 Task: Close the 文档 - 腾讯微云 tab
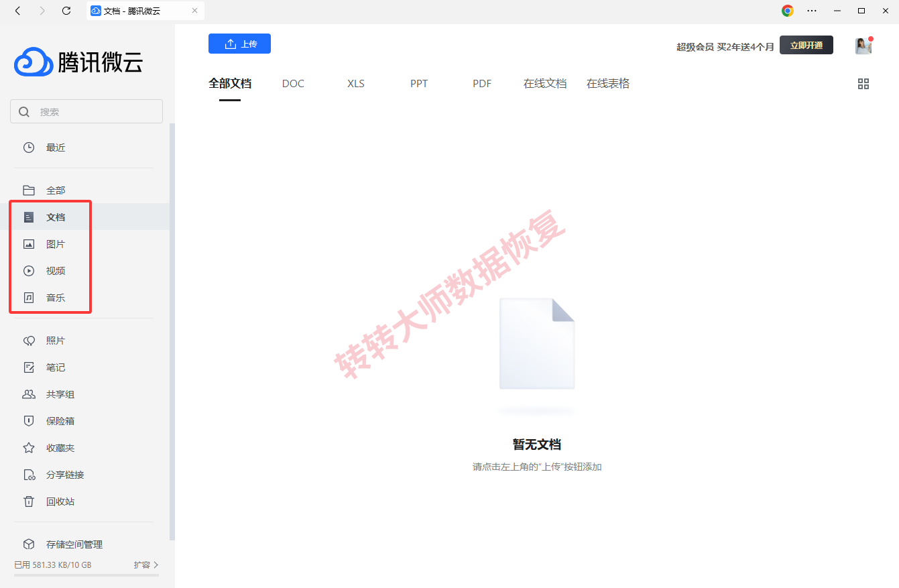pyautogui.click(x=195, y=11)
